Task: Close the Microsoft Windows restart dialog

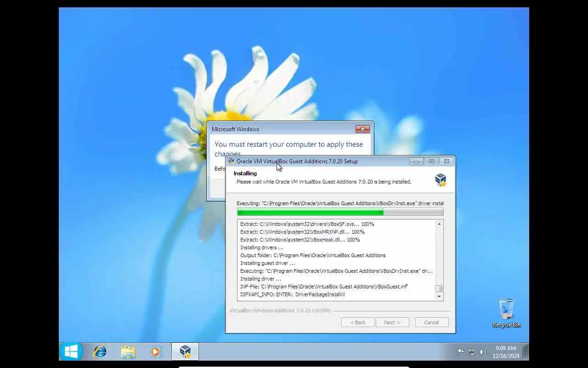Action: [362, 129]
